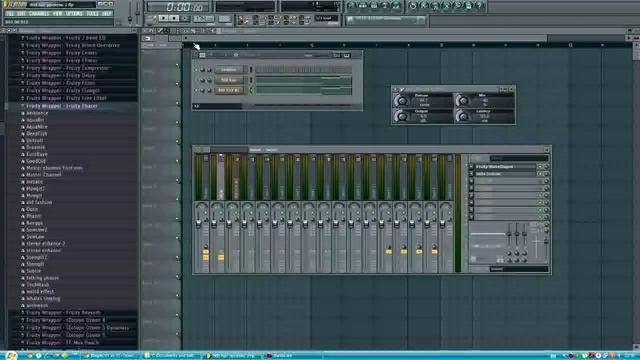
Task: Select the whales singing preset
Action: 43,298
